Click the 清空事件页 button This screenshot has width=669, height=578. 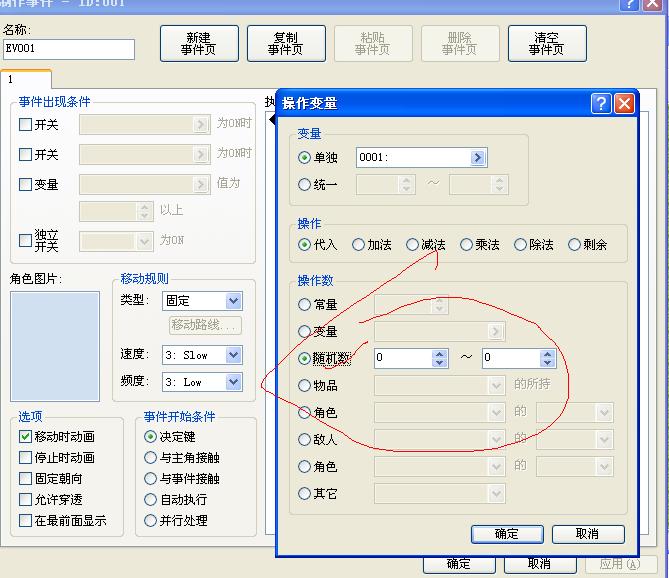click(x=547, y=44)
